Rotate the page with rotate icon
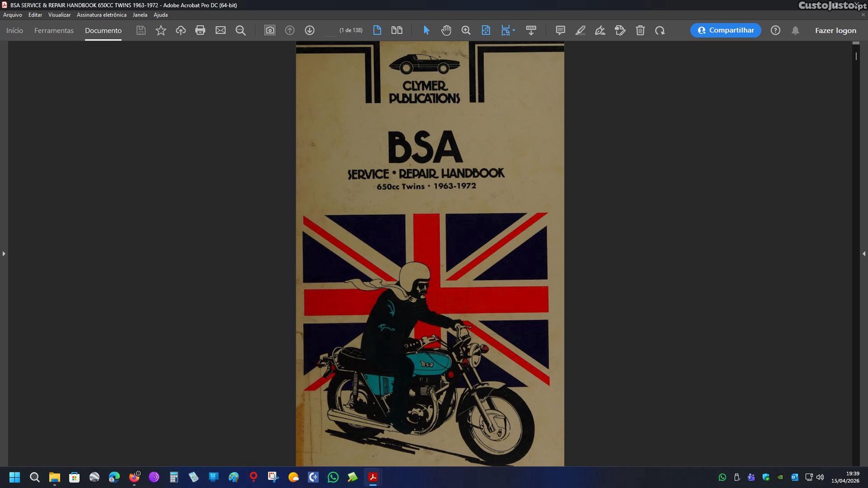The image size is (868, 488). coord(660,31)
